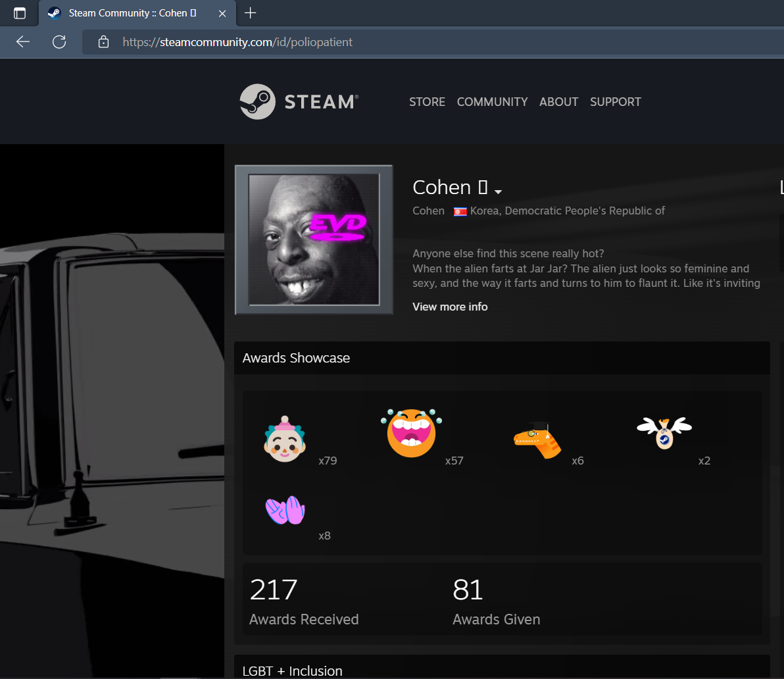
Task: Click the Korea, Democratic People's Republic text
Action: pyautogui.click(x=567, y=211)
